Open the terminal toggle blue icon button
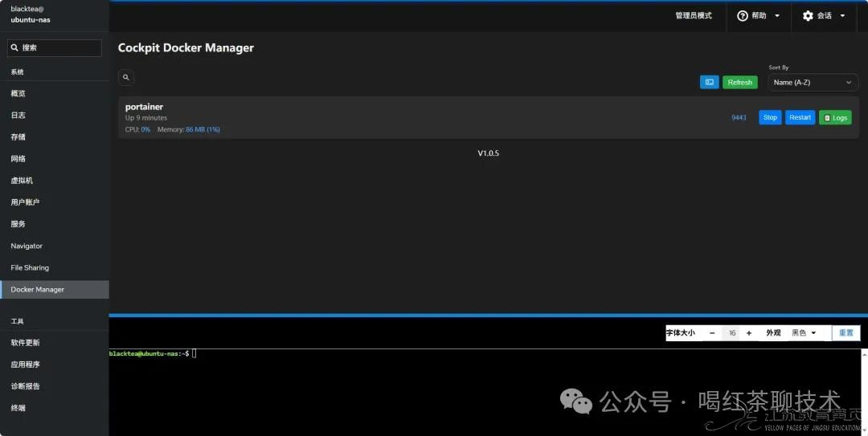Screen dimensions: 868x436 (x=709, y=82)
